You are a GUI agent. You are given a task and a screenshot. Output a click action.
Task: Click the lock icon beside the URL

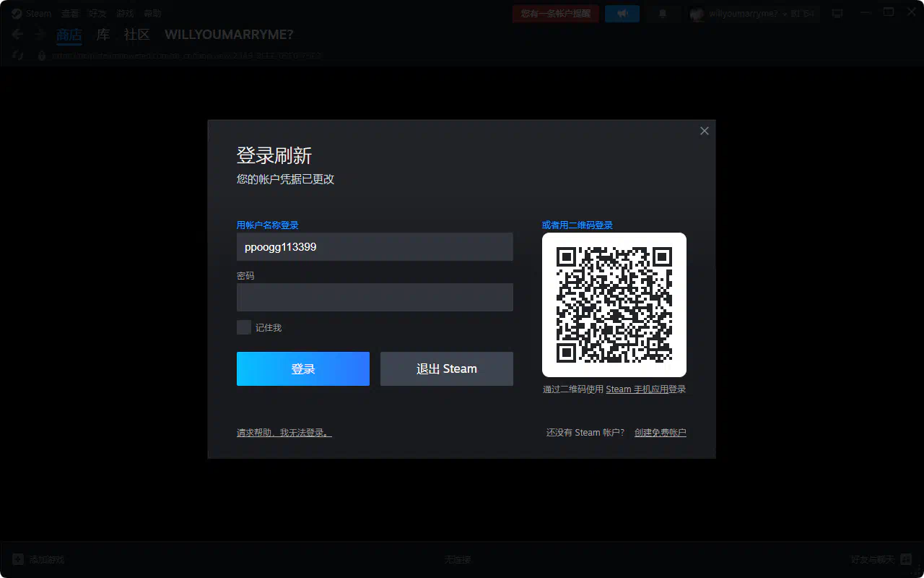click(x=42, y=55)
